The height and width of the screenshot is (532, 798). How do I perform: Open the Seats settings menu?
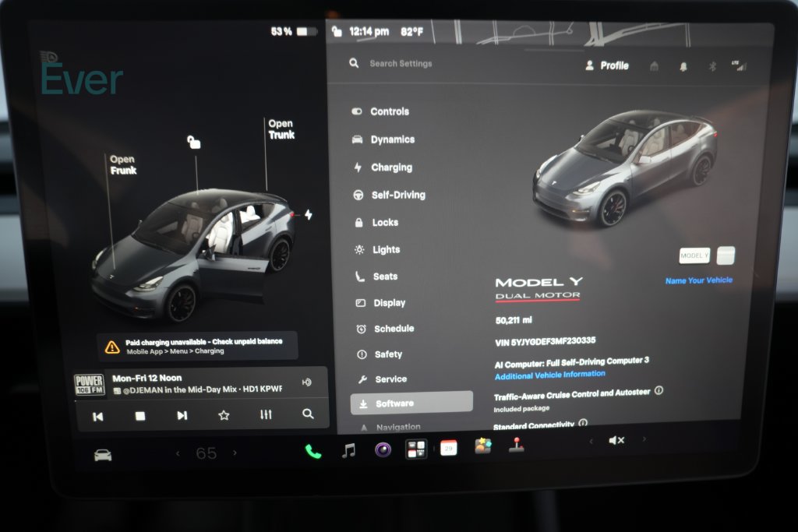(x=376, y=277)
